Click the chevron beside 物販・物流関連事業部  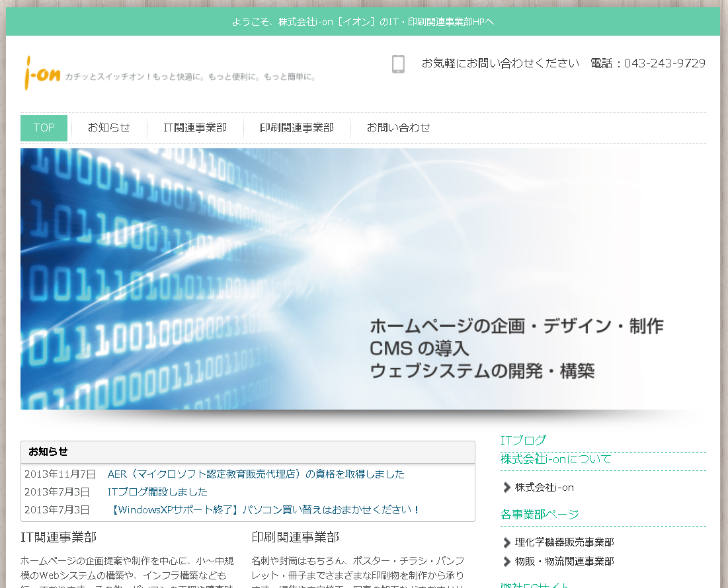point(507,561)
